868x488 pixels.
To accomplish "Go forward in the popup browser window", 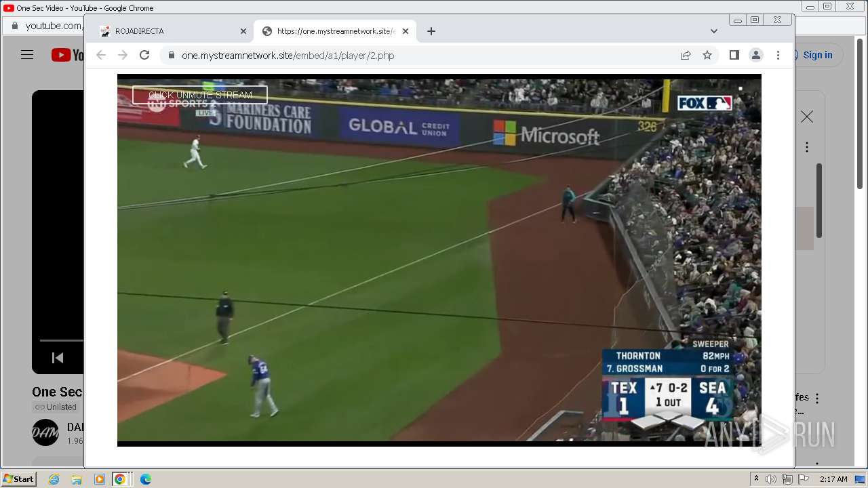I will (123, 55).
